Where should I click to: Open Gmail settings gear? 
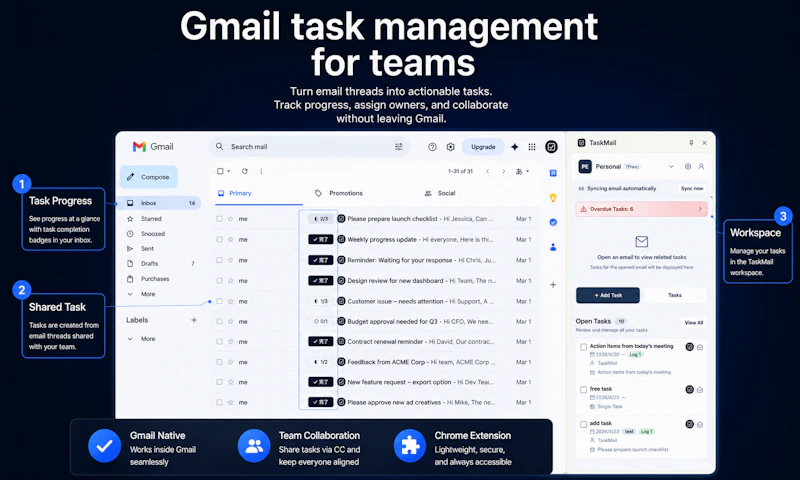[x=451, y=147]
